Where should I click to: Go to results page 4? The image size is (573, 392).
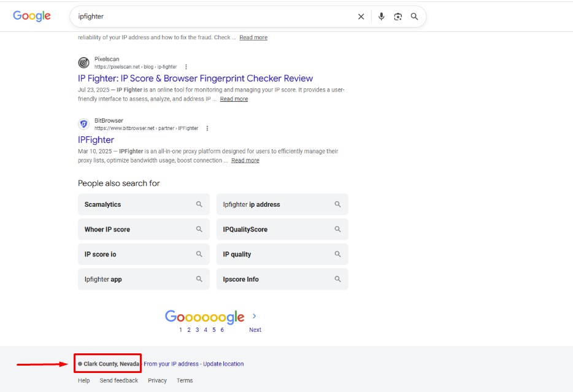tap(206, 329)
